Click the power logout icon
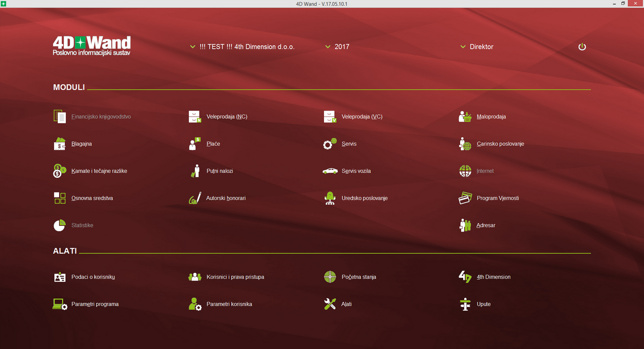Screen dimensions: 644x349 582,47
